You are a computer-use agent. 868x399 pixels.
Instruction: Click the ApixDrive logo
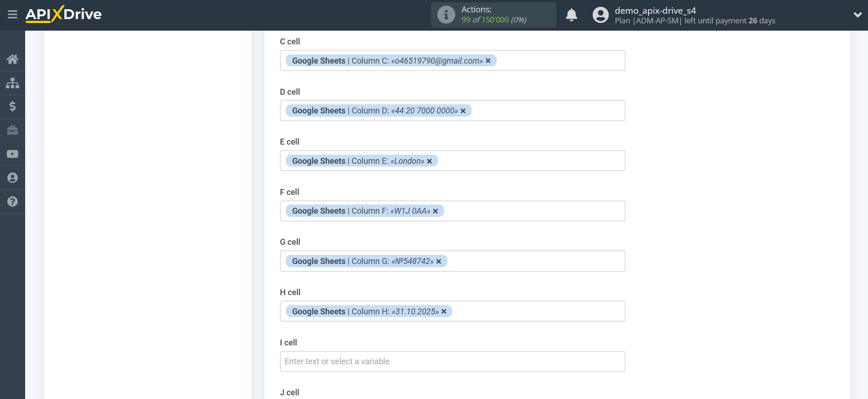click(x=63, y=14)
